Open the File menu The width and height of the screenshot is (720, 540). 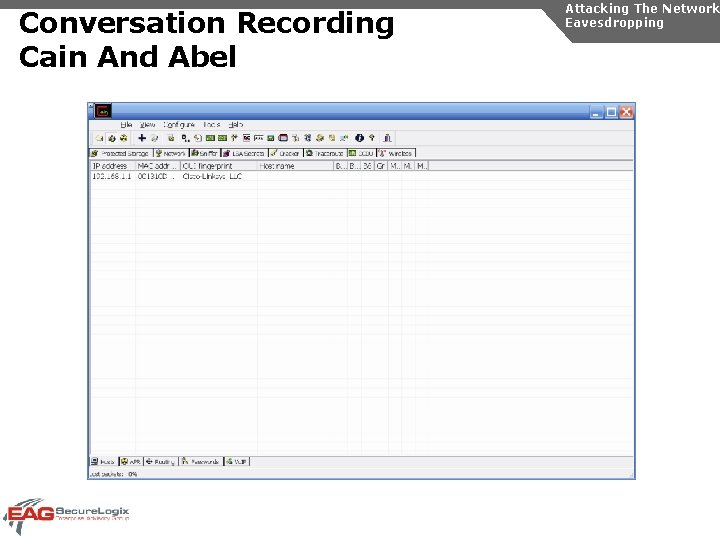pos(126,124)
